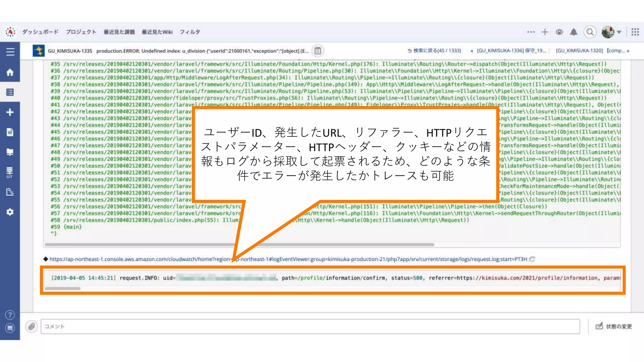Go to next issue GU_KIMISUKA-1320
644x362 pixels.
pos(593,51)
